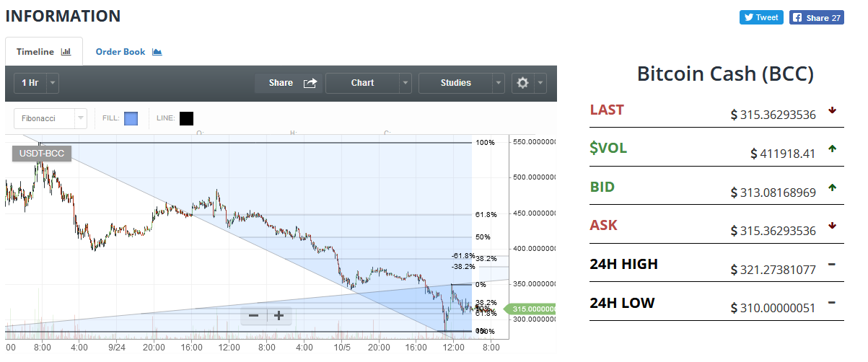Switch to the Order Book tab

(128, 52)
